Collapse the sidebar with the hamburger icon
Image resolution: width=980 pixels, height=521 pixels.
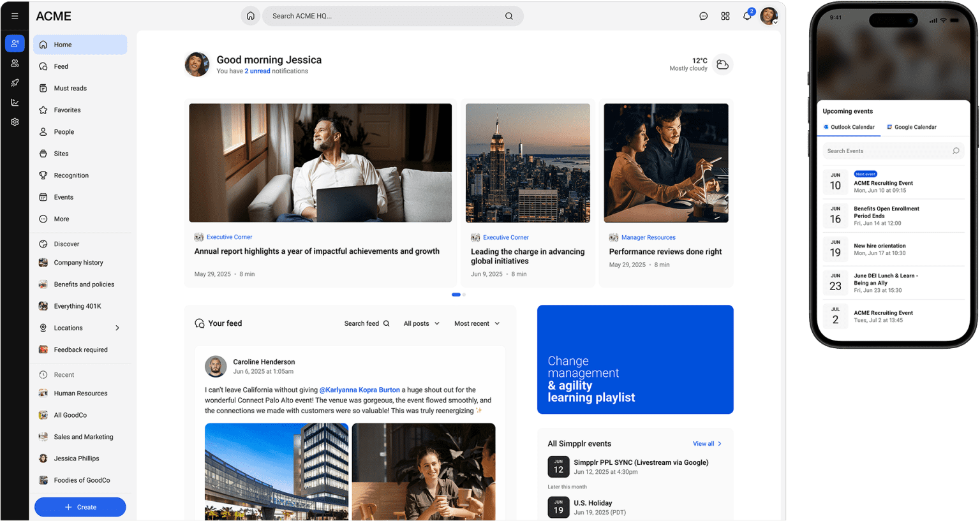point(15,15)
